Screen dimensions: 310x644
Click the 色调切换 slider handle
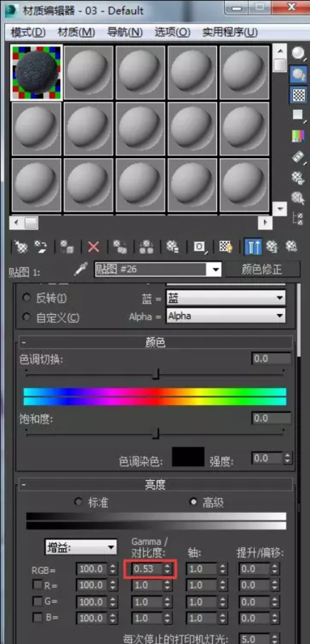pos(156,374)
